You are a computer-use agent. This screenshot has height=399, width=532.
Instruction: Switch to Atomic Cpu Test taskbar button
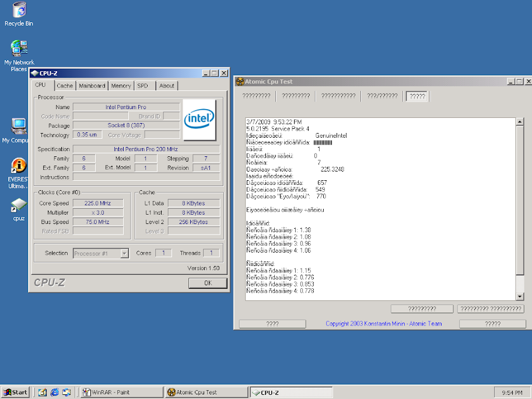click(207, 392)
